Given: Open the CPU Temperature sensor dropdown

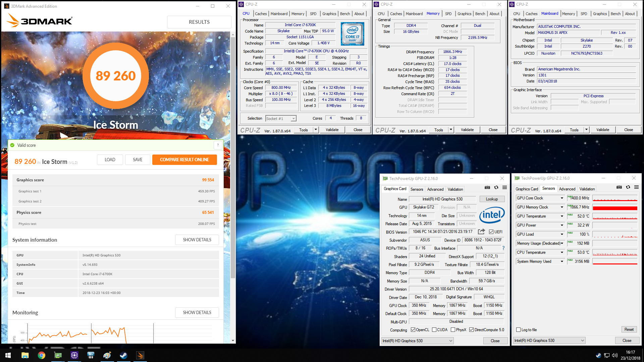Looking at the screenshot, I should click(562, 252).
